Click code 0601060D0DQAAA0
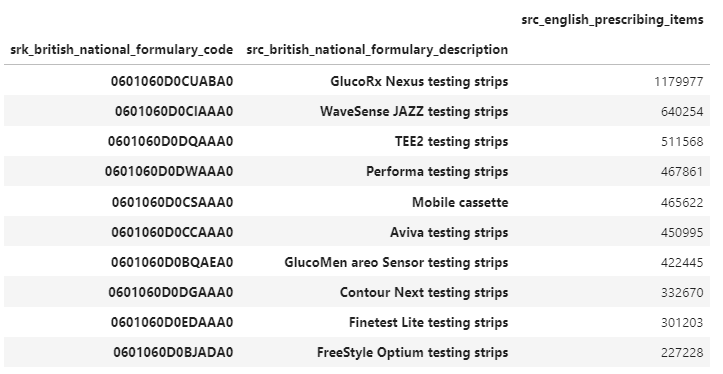Screen dimensions: 723x374 171,141
